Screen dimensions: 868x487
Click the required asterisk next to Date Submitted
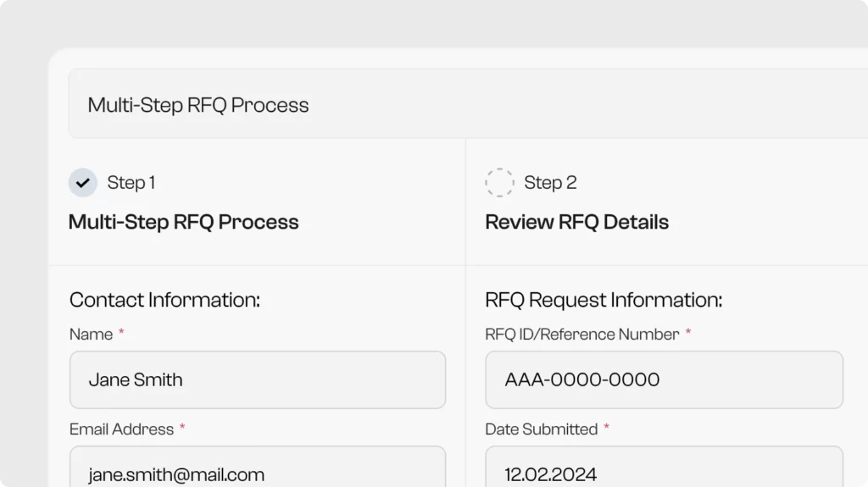click(606, 428)
